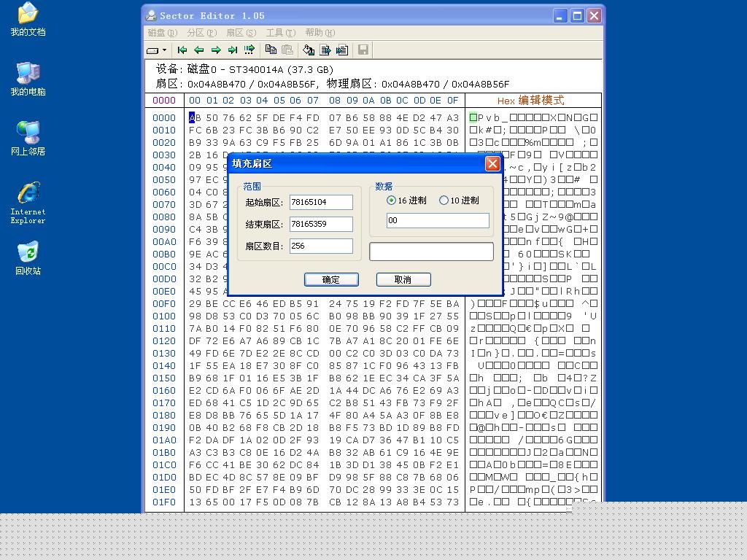The height and width of the screenshot is (560, 747).
Task: Open the 磁盘 menu
Action: [x=162, y=33]
